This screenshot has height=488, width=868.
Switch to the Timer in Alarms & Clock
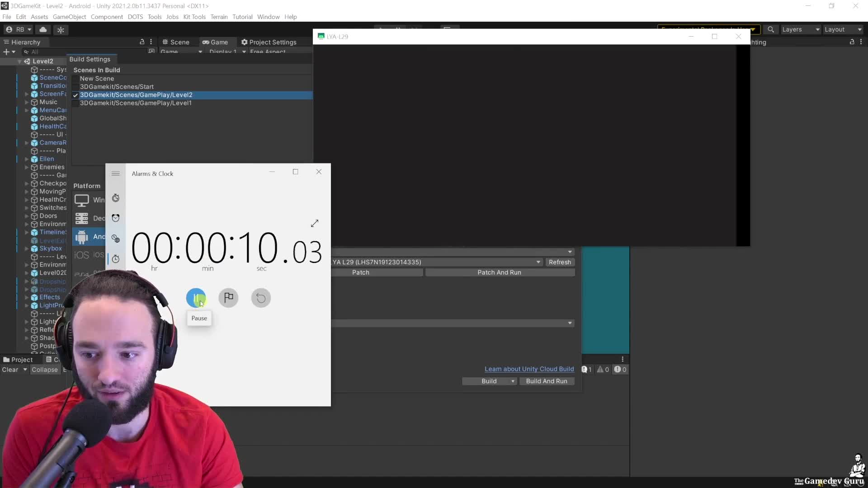click(x=116, y=259)
